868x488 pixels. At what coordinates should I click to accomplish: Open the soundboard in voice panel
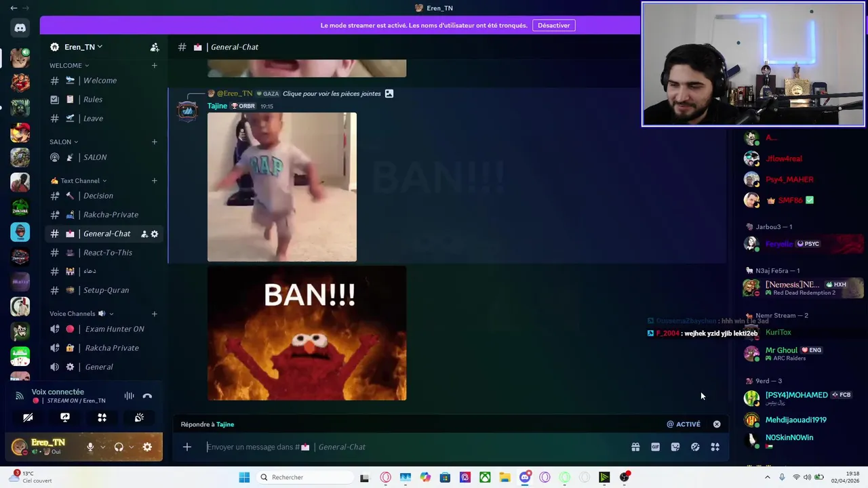point(139,418)
